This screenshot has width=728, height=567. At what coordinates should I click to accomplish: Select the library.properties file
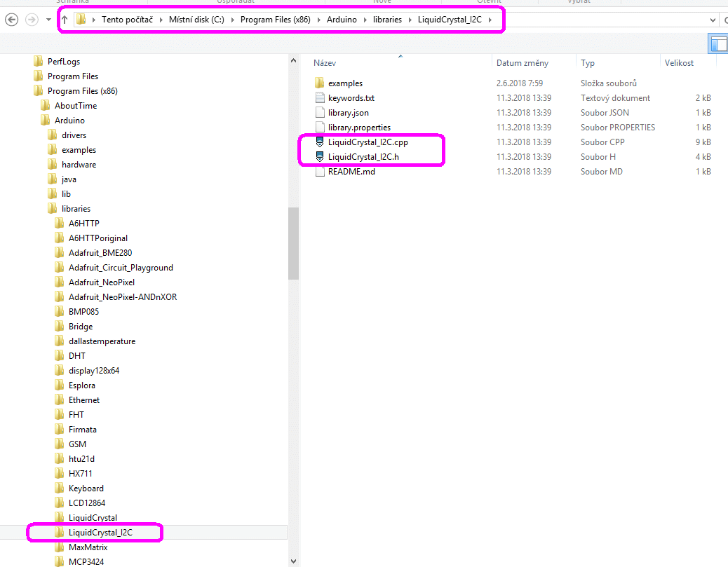359,128
